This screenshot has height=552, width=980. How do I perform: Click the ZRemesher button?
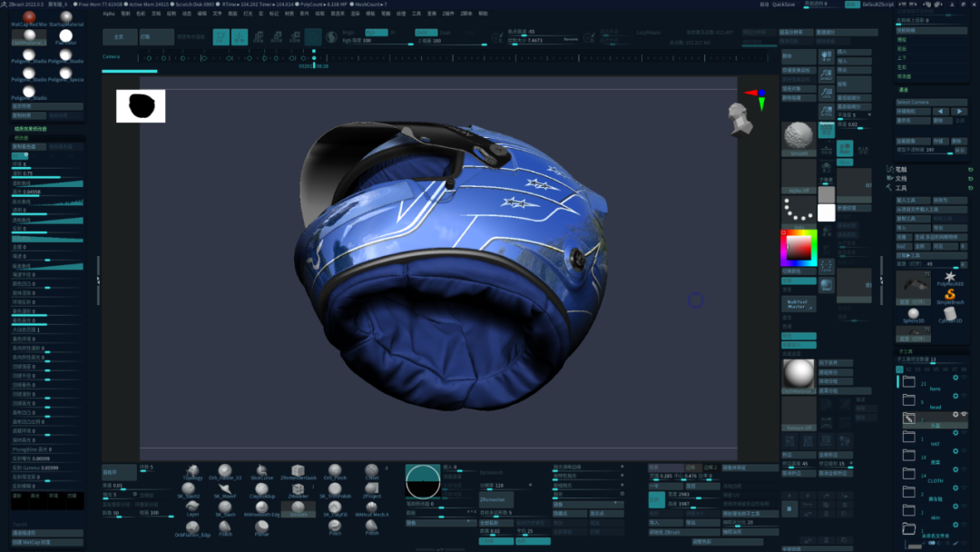click(496, 499)
